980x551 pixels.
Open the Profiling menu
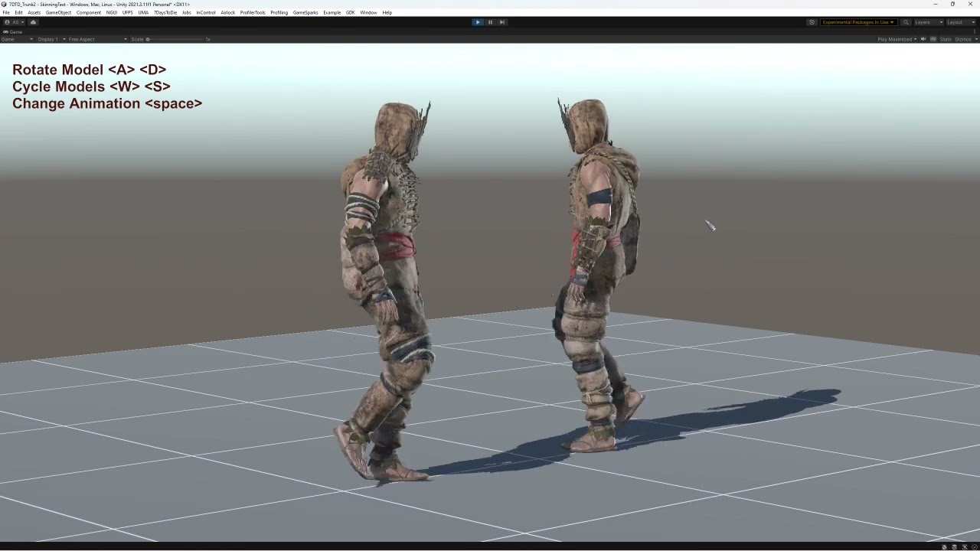(279, 13)
